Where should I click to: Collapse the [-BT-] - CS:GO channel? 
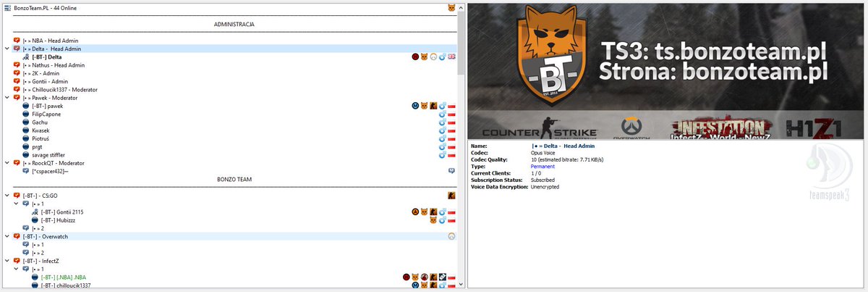click(x=7, y=196)
